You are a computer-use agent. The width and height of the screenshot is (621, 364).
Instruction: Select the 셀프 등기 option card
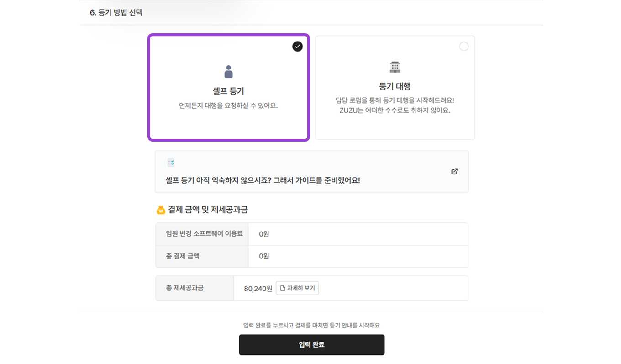click(229, 88)
